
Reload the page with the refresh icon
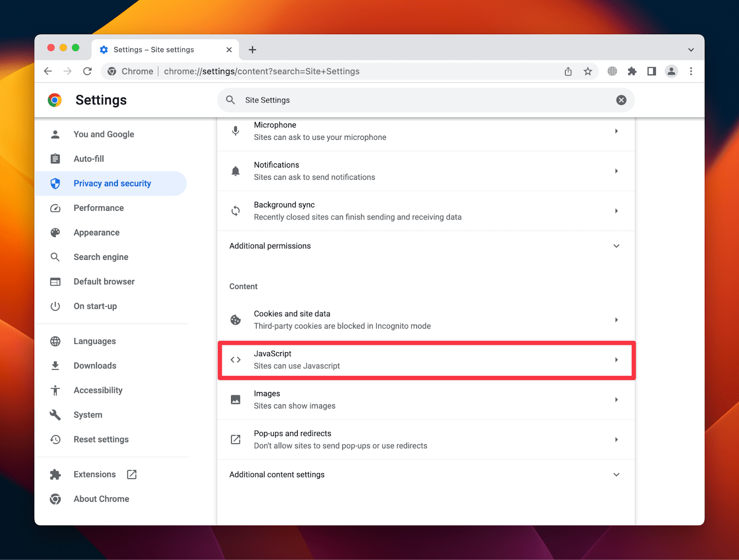click(x=87, y=71)
